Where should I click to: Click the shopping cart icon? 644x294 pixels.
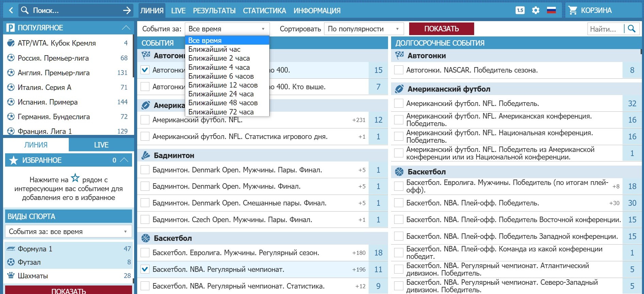coord(573,11)
